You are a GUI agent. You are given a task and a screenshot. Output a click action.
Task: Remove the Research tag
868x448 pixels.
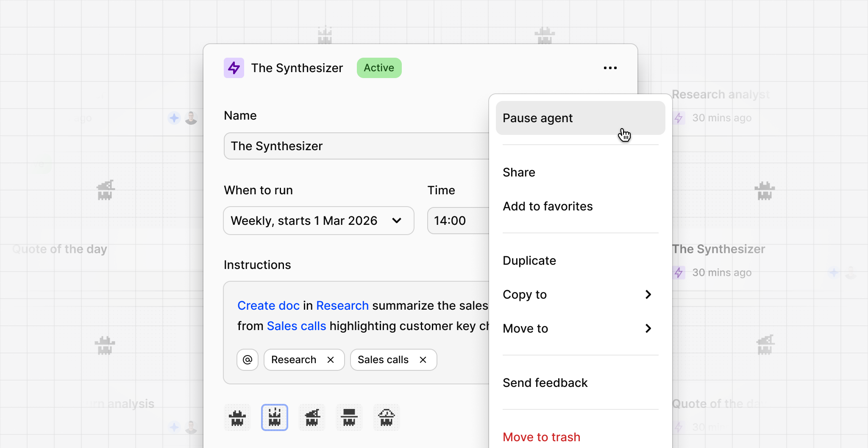[331, 360]
